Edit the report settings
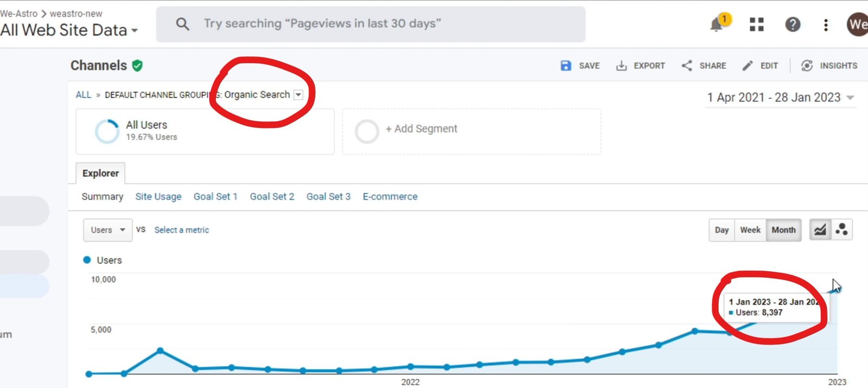 click(761, 65)
